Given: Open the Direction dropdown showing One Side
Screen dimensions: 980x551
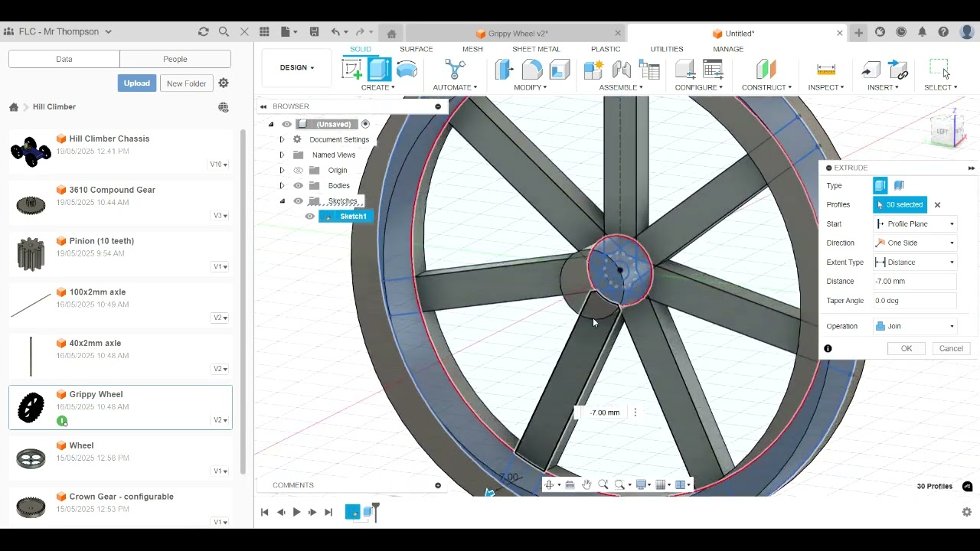Looking at the screenshot, I should tap(915, 243).
